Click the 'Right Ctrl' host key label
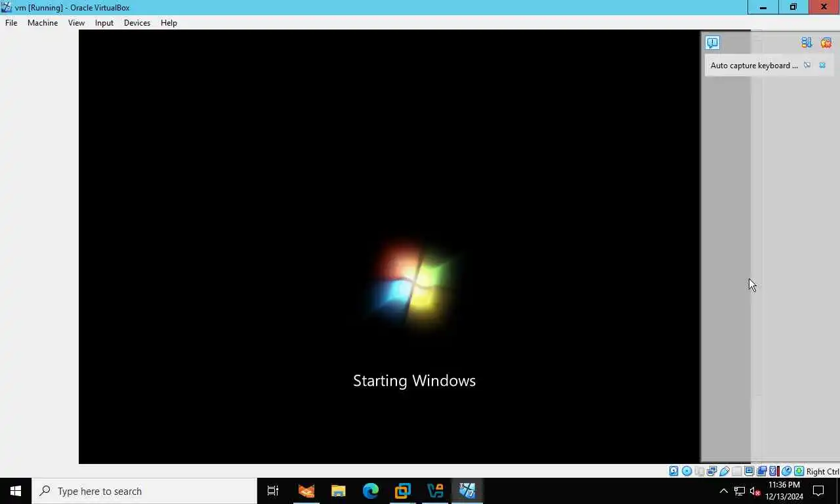Image resolution: width=840 pixels, height=504 pixels. pos(822,471)
